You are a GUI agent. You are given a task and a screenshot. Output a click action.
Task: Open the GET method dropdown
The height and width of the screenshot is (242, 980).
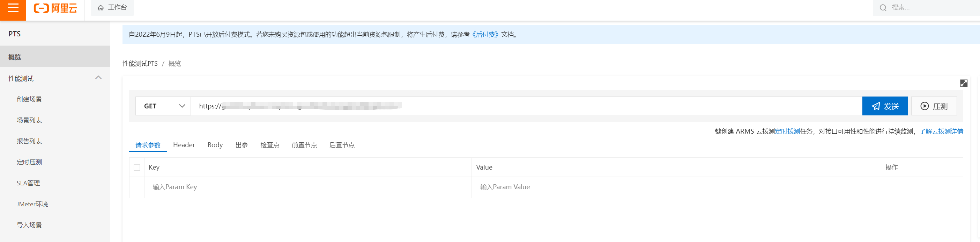tap(163, 106)
